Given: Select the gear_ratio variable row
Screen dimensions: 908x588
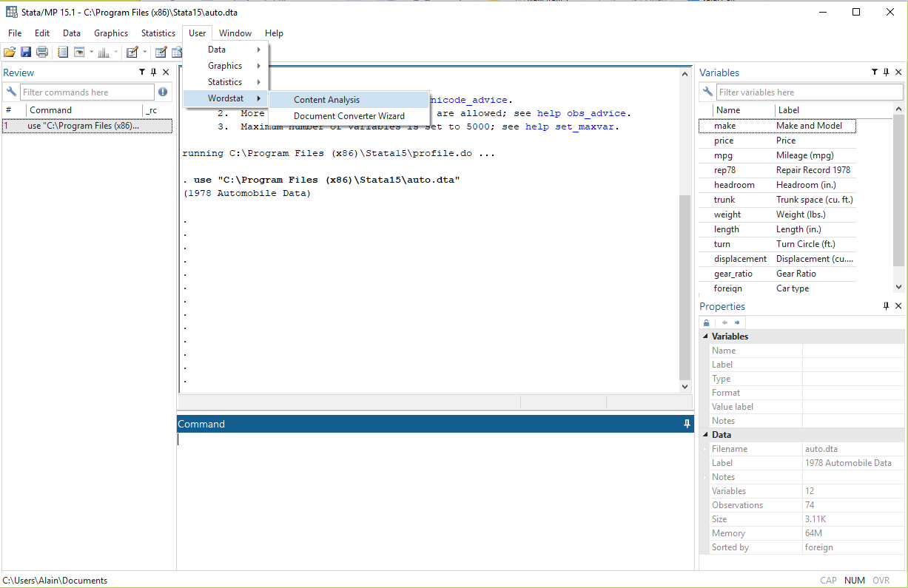Looking at the screenshot, I should (x=777, y=274).
